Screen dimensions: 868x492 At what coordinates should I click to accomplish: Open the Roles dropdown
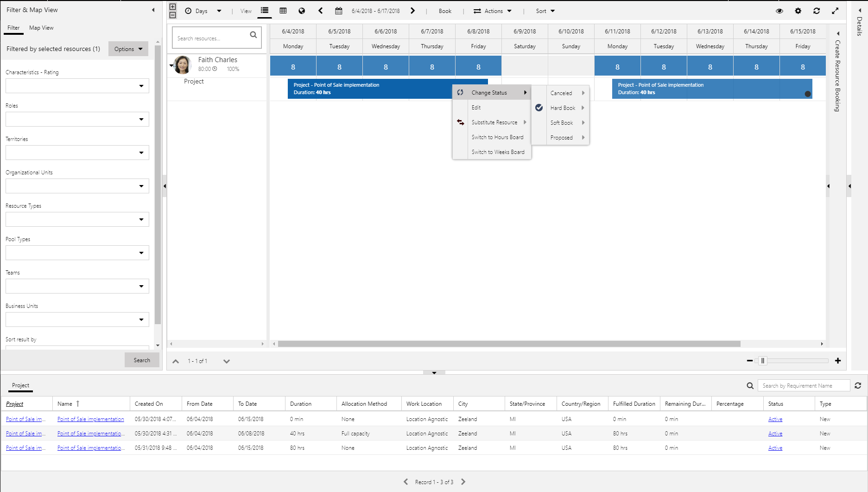pyautogui.click(x=77, y=119)
